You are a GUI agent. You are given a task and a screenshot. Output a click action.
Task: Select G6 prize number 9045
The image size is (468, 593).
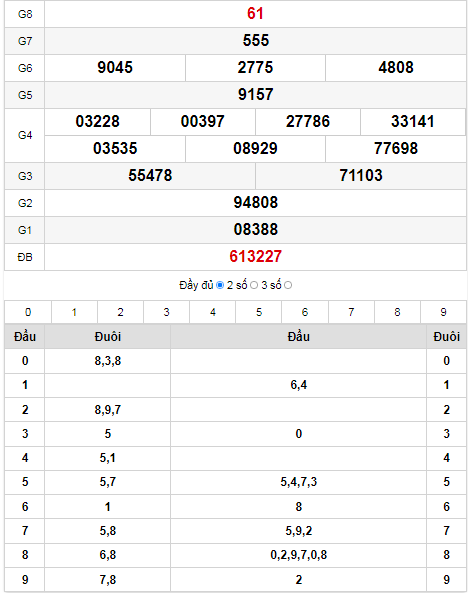115,67
